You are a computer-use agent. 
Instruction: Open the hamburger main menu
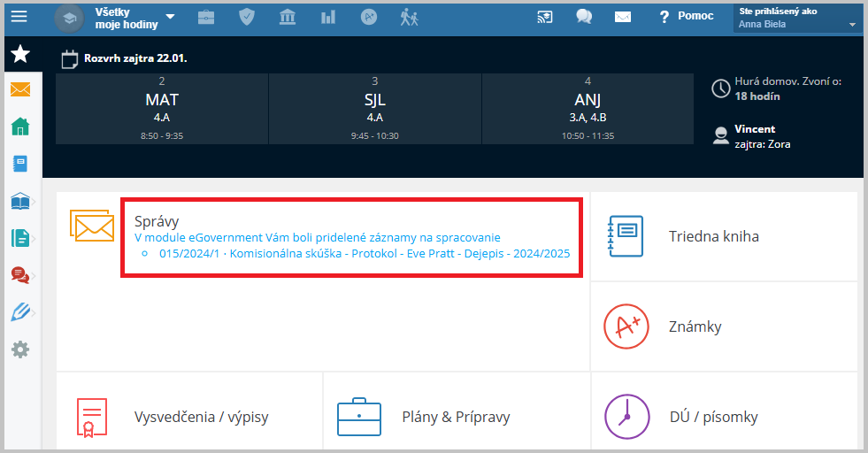19,17
